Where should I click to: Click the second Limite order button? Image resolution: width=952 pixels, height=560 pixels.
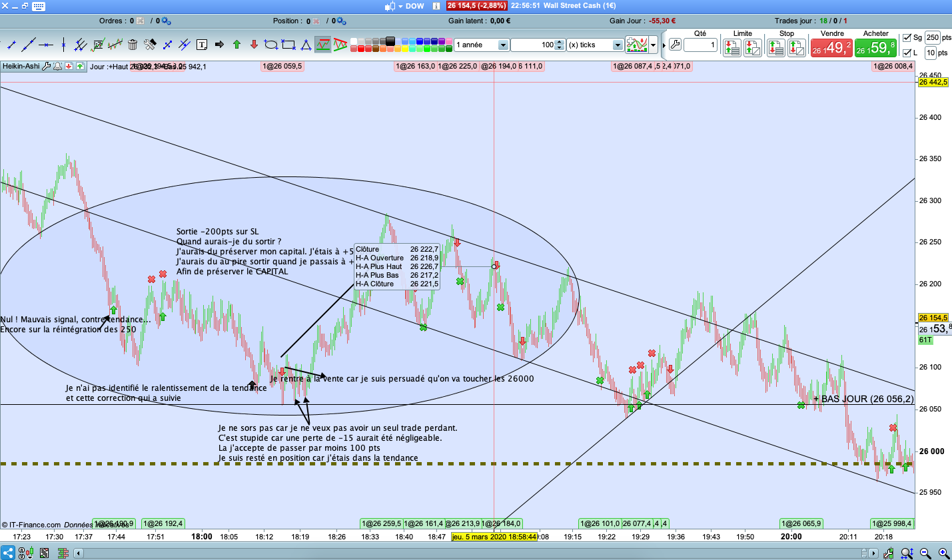753,47
